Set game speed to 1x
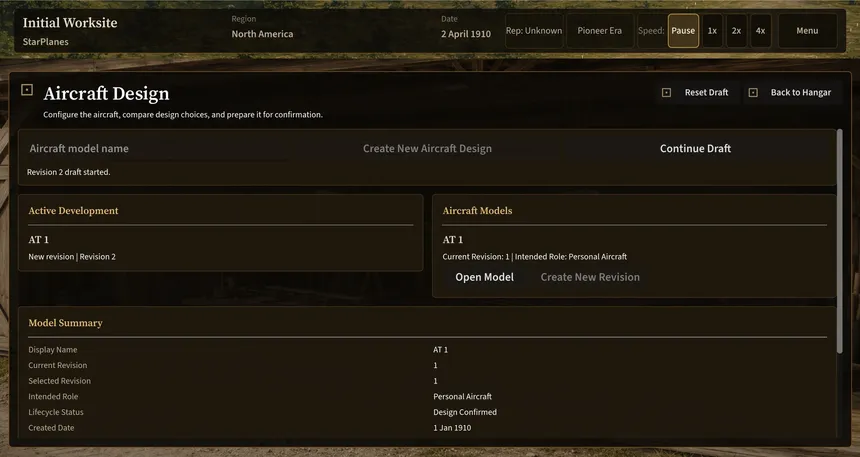The image size is (860, 457). click(712, 31)
